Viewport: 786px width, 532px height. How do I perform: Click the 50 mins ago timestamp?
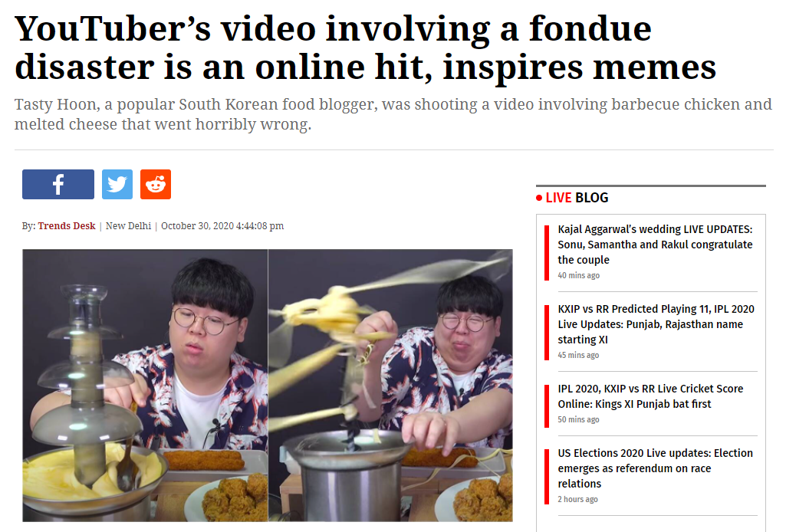(x=578, y=420)
